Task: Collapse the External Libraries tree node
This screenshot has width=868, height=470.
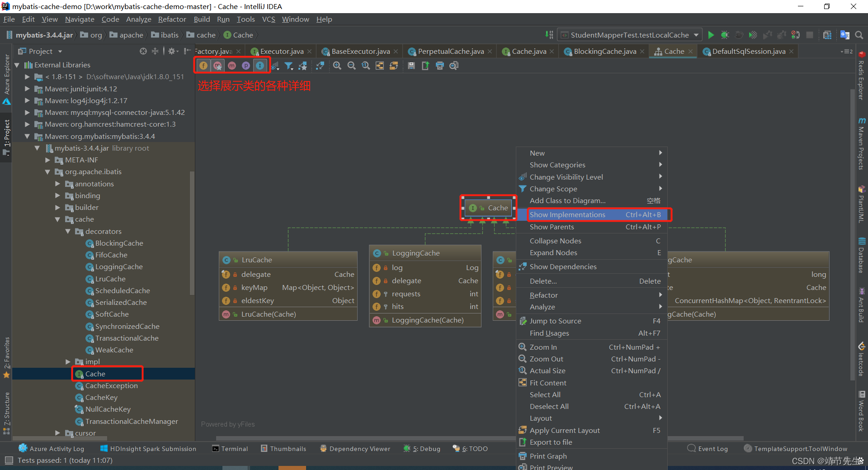Action: (x=17, y=65)
